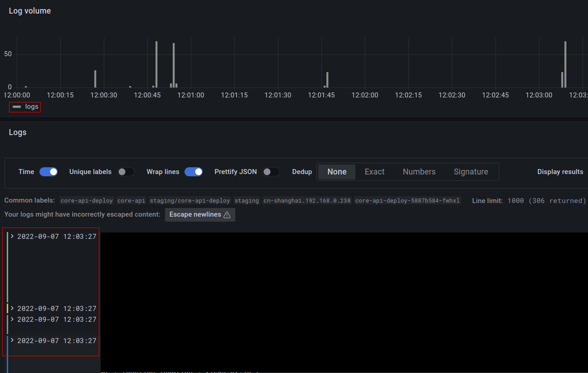Select None dedup mode
The width and height of the screenshot is (588, 373).
(336, 172)
